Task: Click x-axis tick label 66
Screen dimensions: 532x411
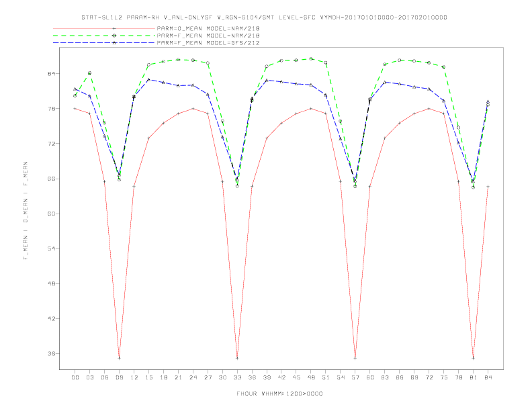Action: pyautogui.click(x=400, y=377)
